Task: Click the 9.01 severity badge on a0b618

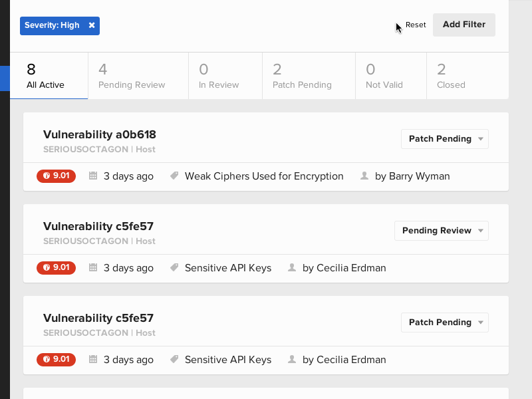Action: [x=56, y=176]
